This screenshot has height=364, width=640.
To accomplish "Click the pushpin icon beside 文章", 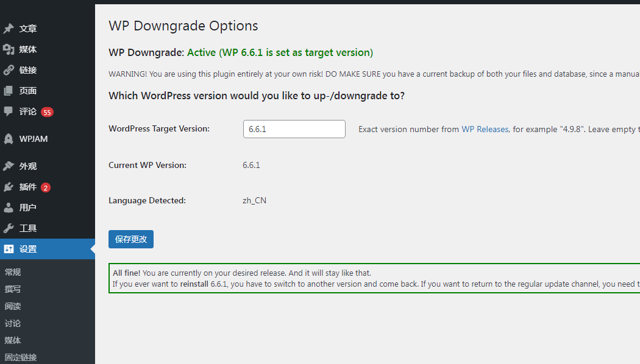I will 9,29.
